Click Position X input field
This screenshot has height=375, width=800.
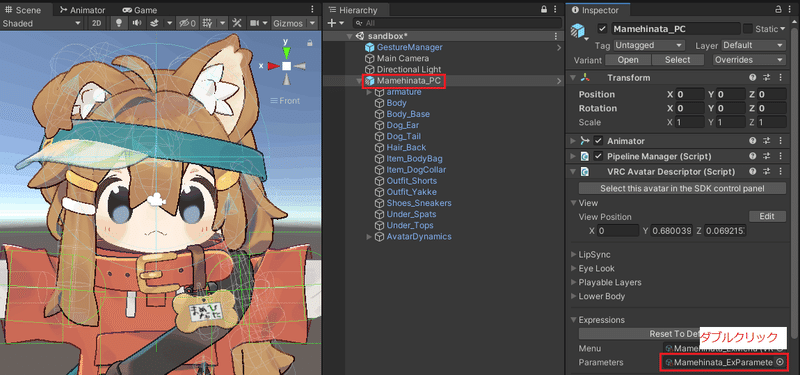pyautogui.click(x=690, y=94)
